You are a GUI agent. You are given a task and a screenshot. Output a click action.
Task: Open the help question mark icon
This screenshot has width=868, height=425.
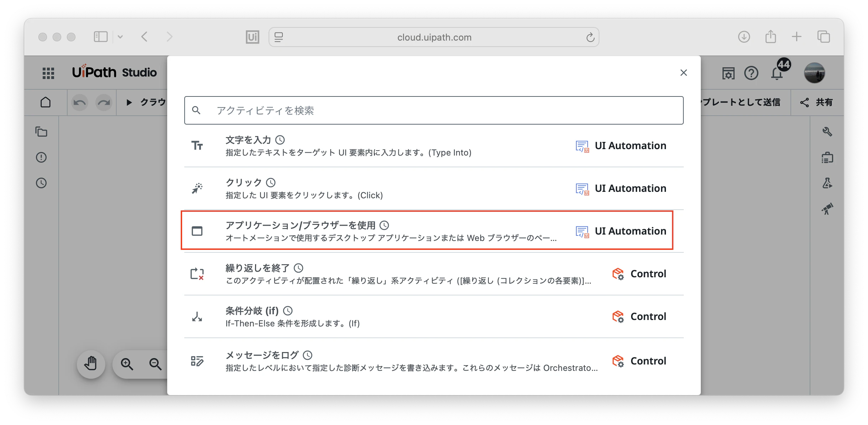point(751,73)
